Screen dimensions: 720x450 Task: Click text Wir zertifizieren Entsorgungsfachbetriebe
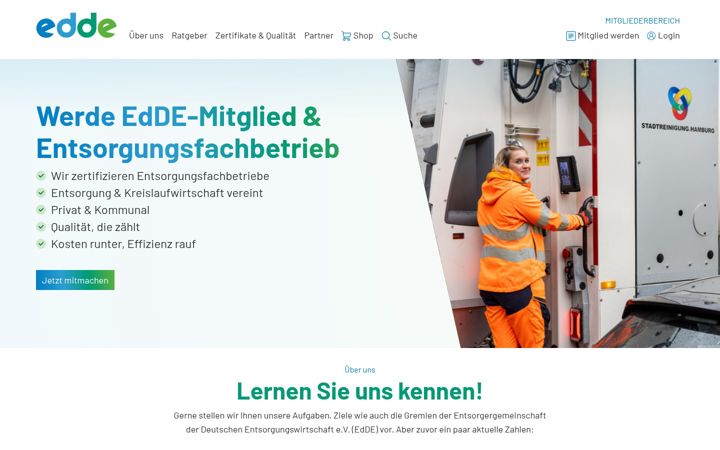pyautogui.click(x=160, y=176)
